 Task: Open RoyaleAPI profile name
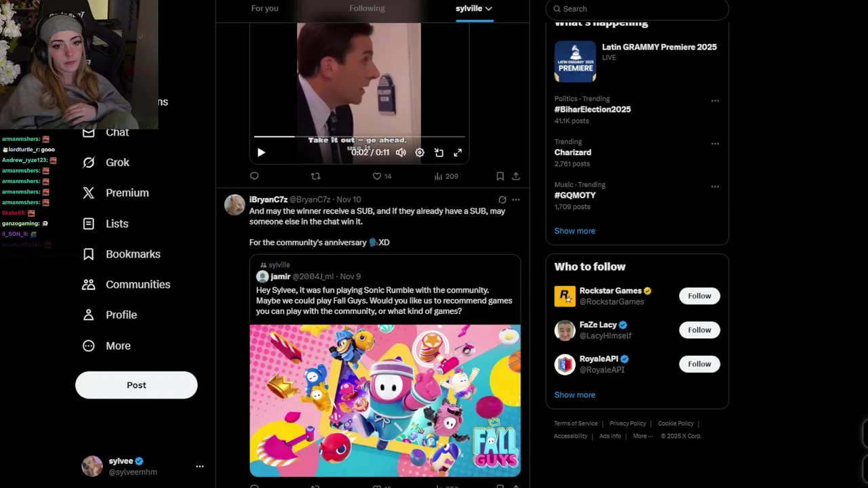[x=599, y=359]
